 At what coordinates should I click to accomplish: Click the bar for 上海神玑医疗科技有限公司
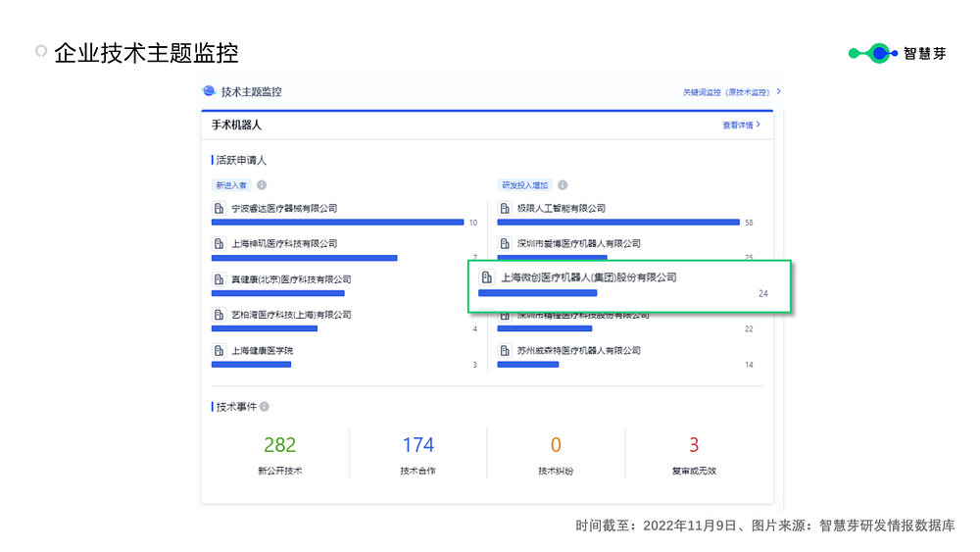[305, 258]
